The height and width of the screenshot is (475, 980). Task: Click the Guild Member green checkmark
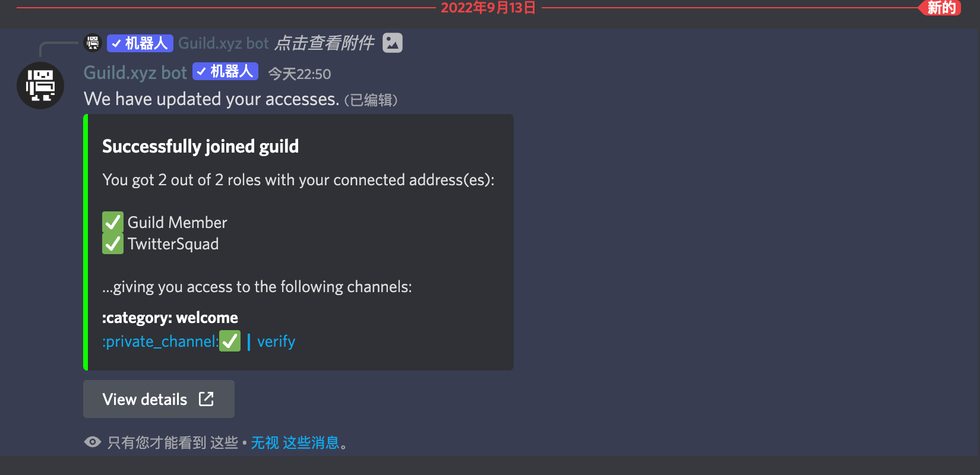pyautogui.click(x=113, y=222)
